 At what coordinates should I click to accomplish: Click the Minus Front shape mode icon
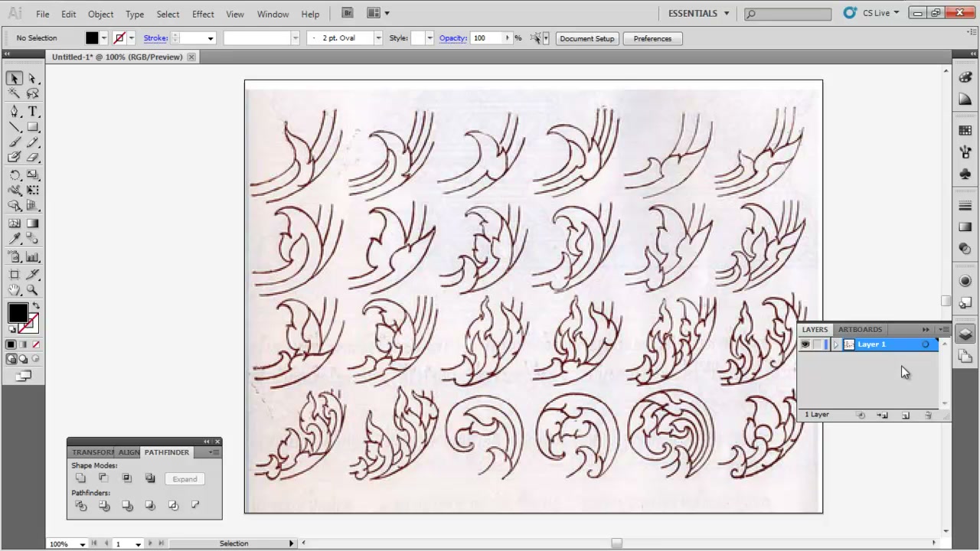point(103,478)
